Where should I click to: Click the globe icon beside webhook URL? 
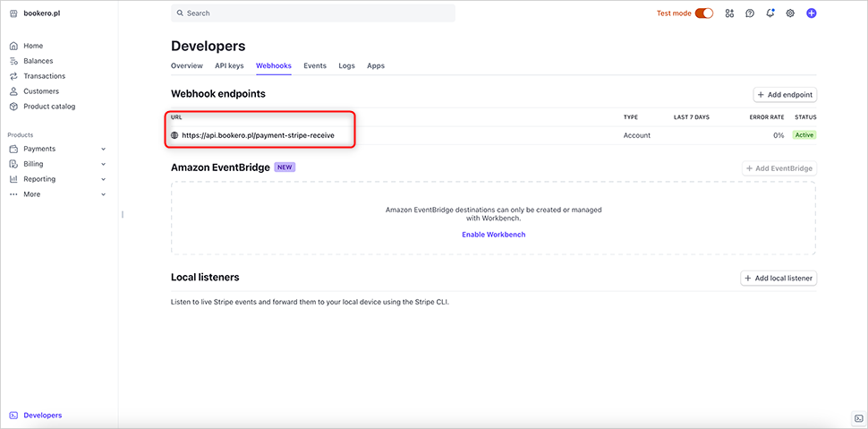coord(174,135)
